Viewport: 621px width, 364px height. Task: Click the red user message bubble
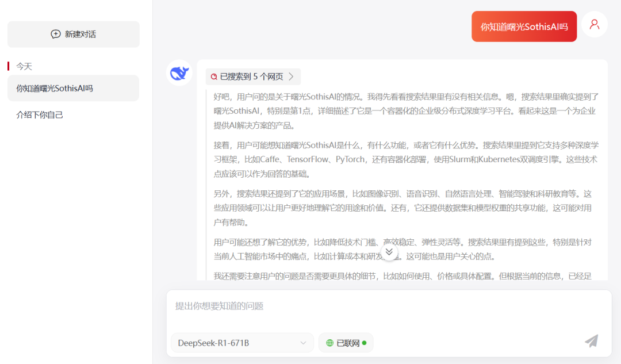(x=524, y=26)
